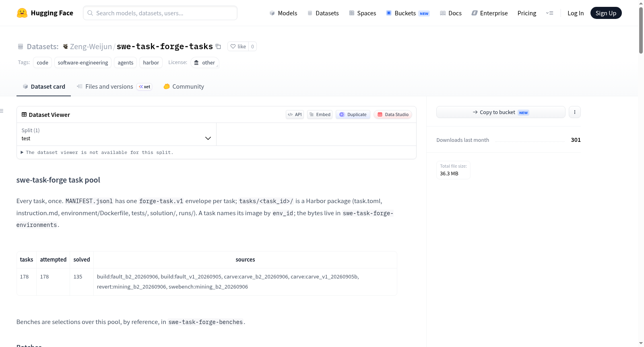Click the other license tag
The image size is (644, 347).
point(204,62)
